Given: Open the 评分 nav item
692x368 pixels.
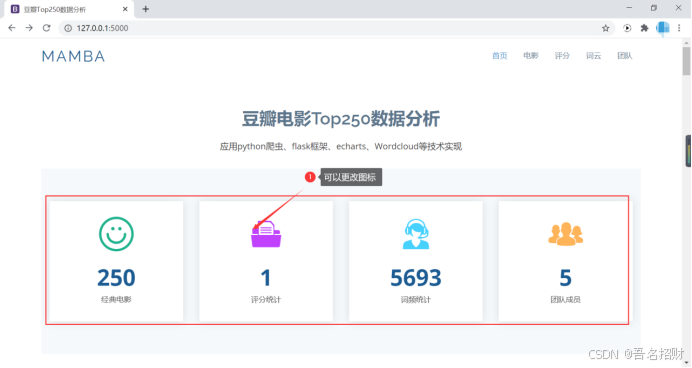Looking at the screenshot, I should click(562, 56).
